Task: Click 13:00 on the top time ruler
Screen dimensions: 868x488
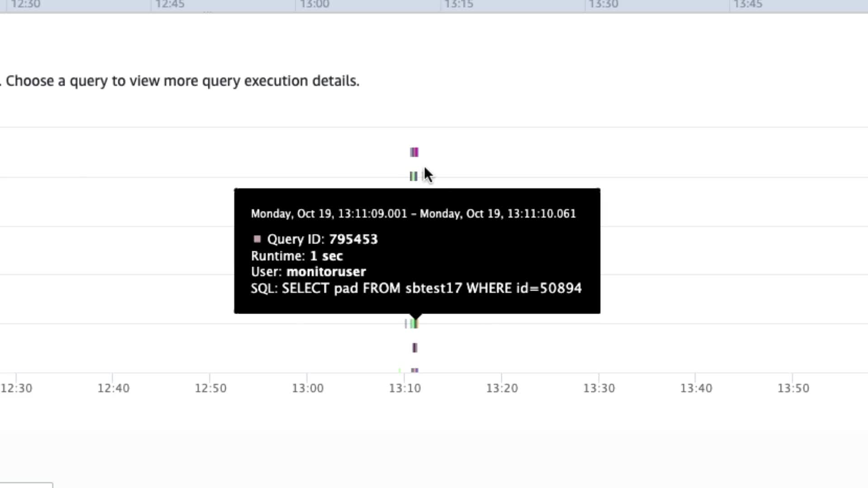Action: click(x=315, y=5)
